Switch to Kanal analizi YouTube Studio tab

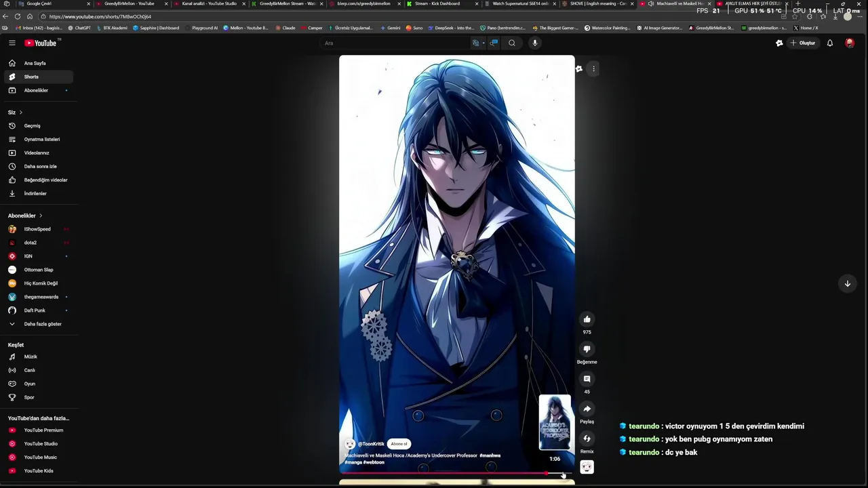[209, 3]
